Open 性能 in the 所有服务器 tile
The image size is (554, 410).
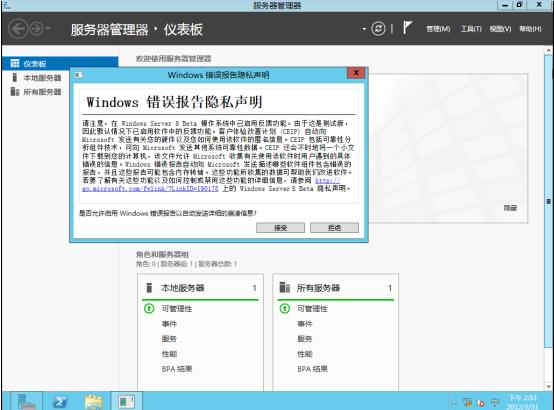click(x=305, y=354)
